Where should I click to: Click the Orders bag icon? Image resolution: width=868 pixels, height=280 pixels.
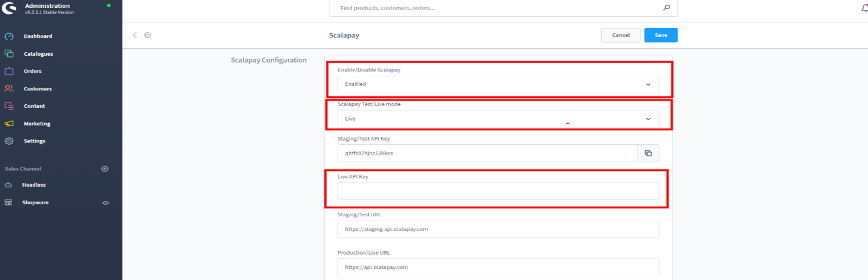pos(9,72)
